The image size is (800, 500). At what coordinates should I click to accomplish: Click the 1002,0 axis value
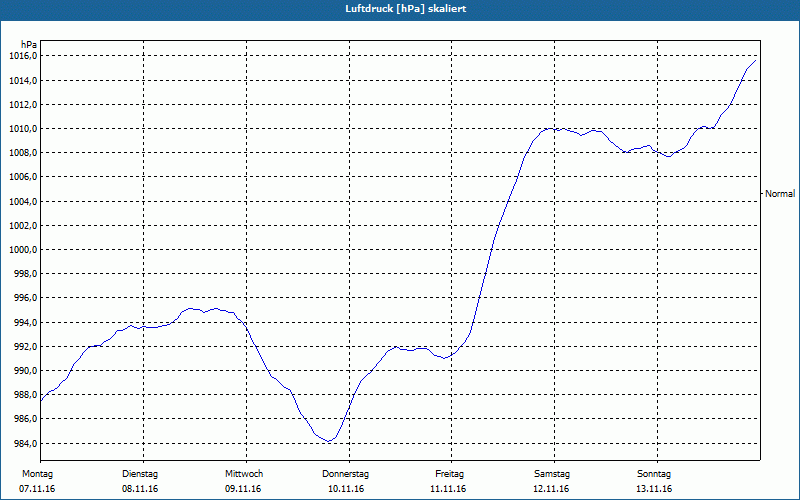[23, 226]
